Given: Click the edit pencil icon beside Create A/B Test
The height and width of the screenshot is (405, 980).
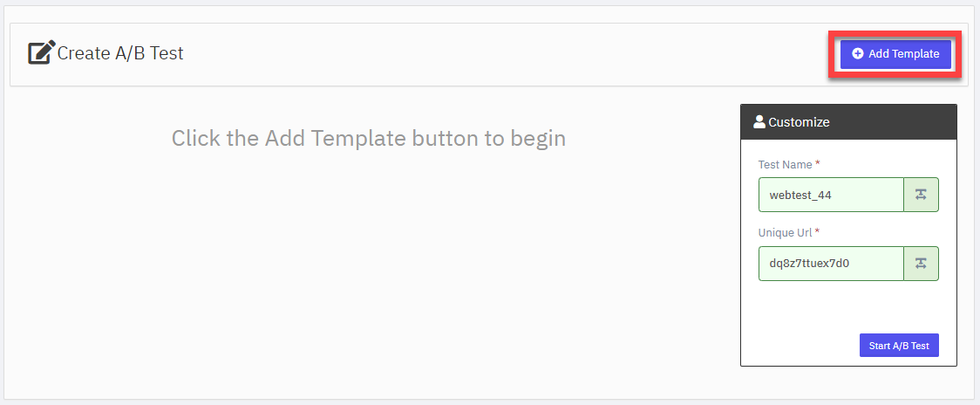Looking at the screenshot, I should (x=41, y=52).
